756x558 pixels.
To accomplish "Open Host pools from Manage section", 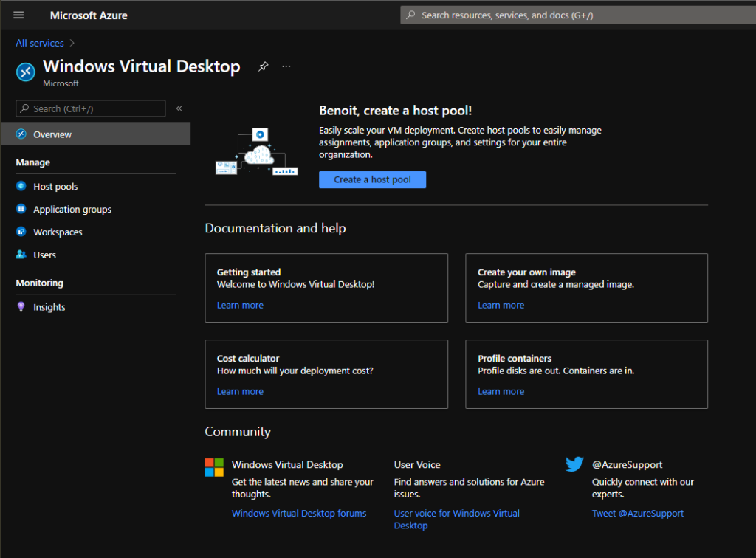I will click(55, 187).
